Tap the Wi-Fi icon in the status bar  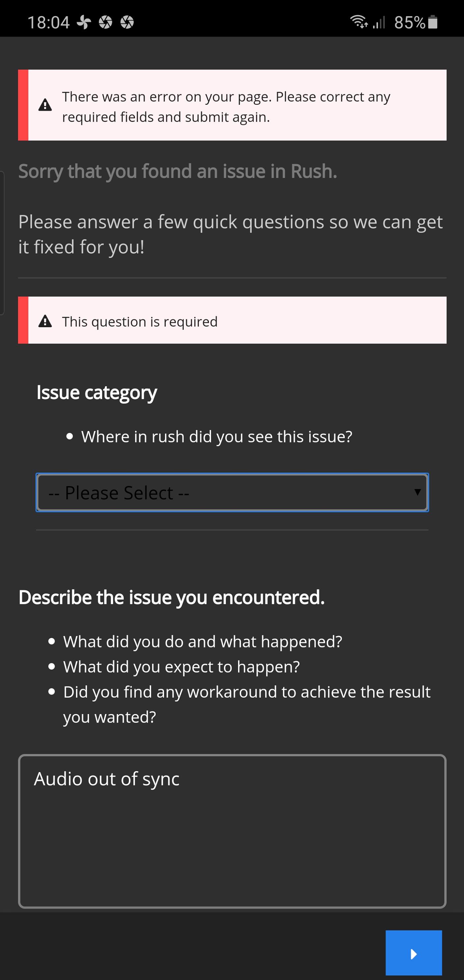(x=359, y=22)
